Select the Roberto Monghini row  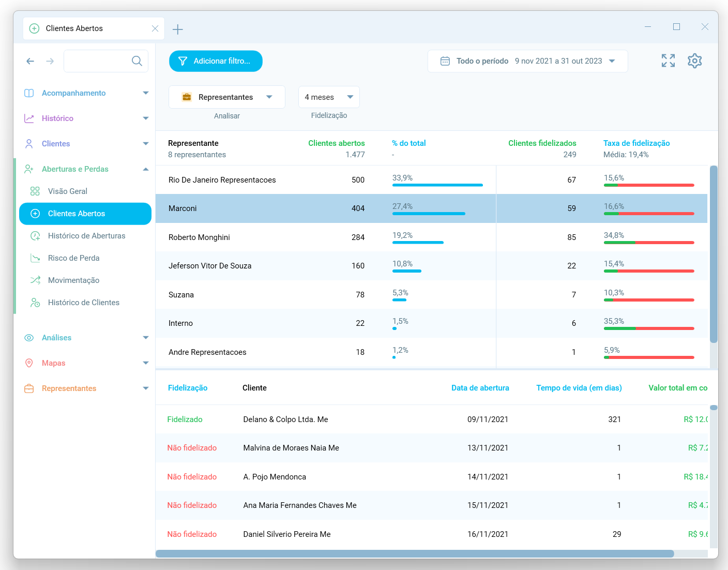click(431, 237)
